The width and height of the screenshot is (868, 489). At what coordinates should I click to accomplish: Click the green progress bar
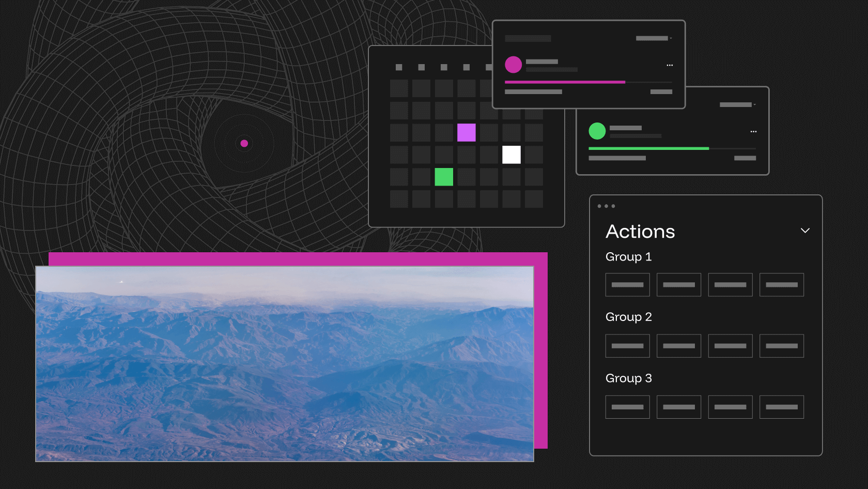pos(672,148)
